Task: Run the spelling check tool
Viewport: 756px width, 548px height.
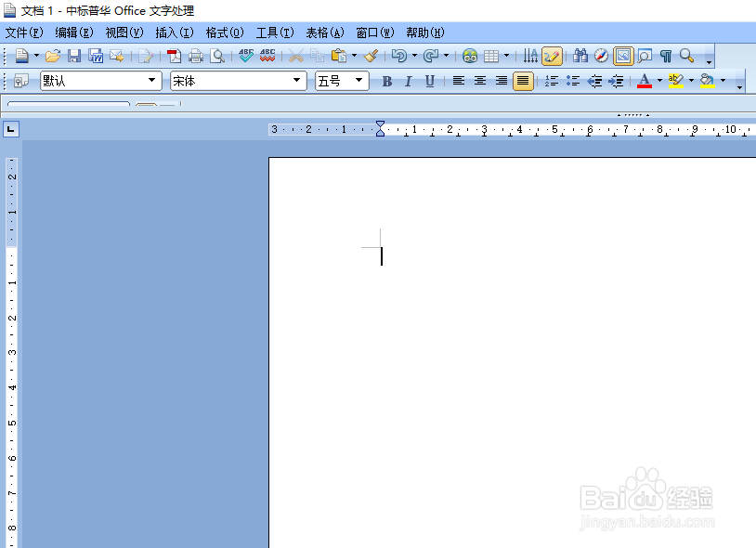Action: pyautogui.click(x=244, y=56)
